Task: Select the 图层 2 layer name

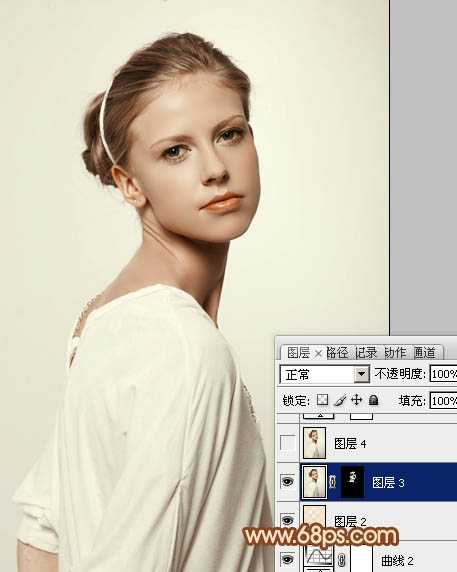Action: pyautogui.click(x=350, y=521)
